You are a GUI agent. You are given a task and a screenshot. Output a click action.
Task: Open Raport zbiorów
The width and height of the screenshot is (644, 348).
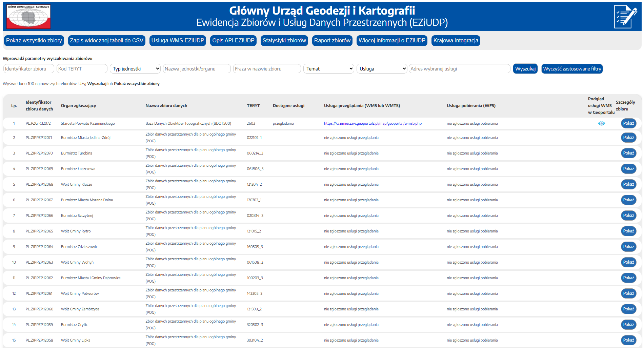(332, 41)
